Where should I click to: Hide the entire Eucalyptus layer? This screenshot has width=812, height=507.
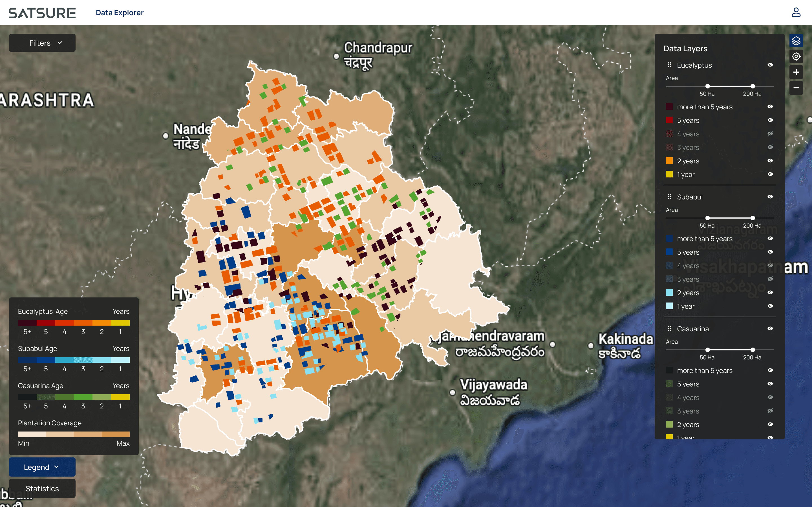coord(770,65)
